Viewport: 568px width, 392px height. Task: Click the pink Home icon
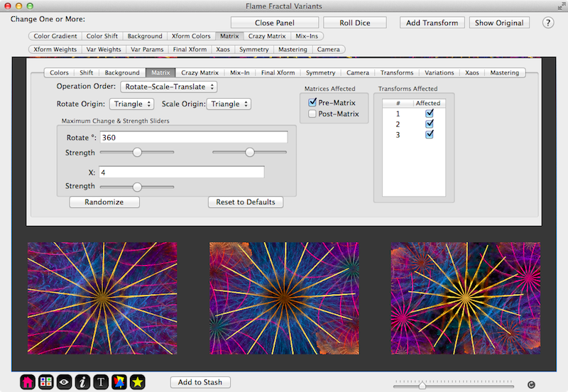28,382
